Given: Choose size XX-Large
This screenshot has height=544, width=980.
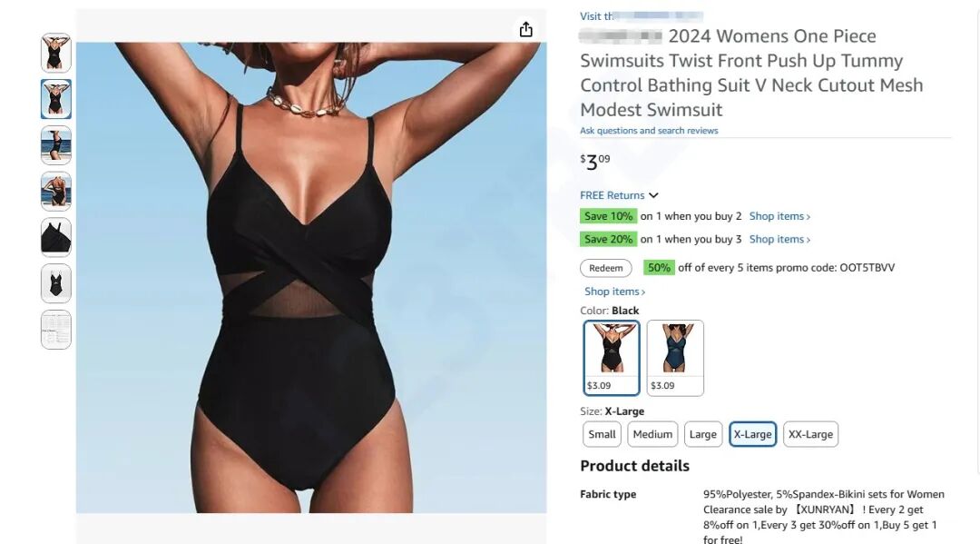Looking at the screenshot, I should pyautogui.click(x=810, y=434).
